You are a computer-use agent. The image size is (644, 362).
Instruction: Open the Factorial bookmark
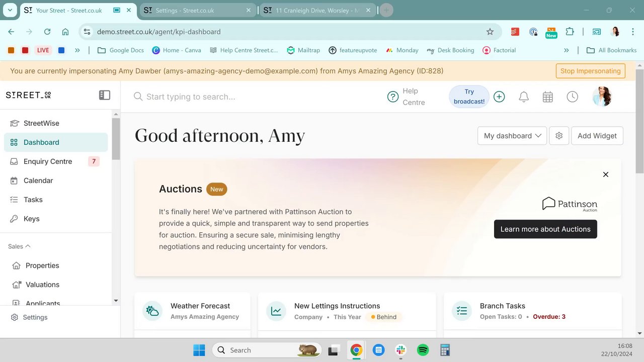(500, 50)
